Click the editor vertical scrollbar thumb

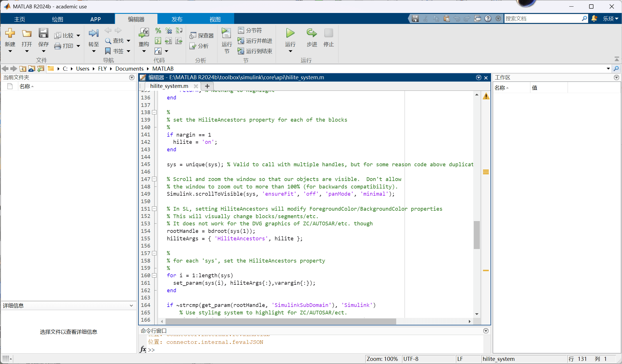click(477, 235)
